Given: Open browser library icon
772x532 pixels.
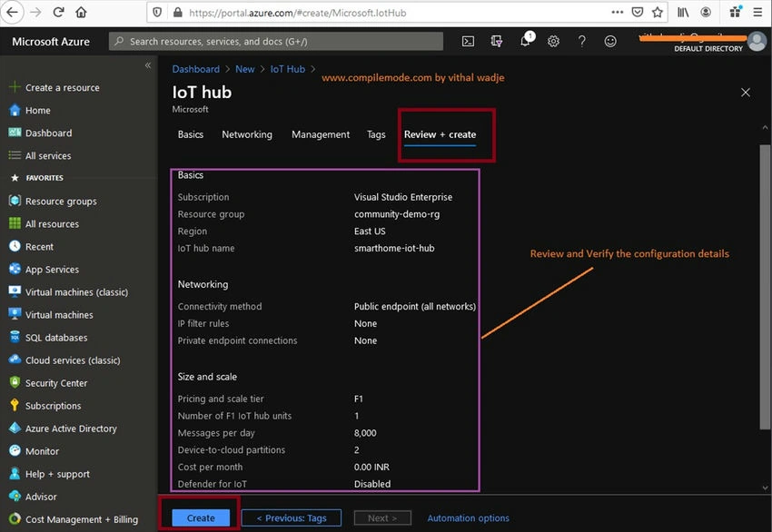Looking at the screenshot, I should click(x=683, y=13).
